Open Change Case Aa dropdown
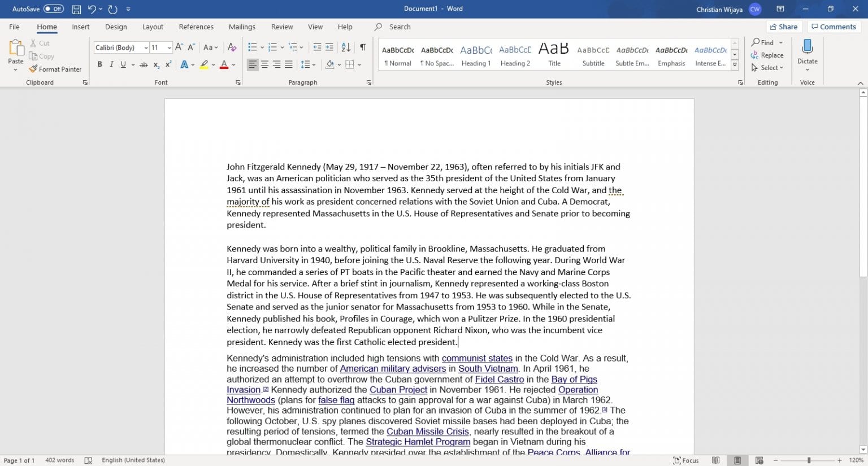This screenshot has width=868, height=466. [x=211, y=47]
